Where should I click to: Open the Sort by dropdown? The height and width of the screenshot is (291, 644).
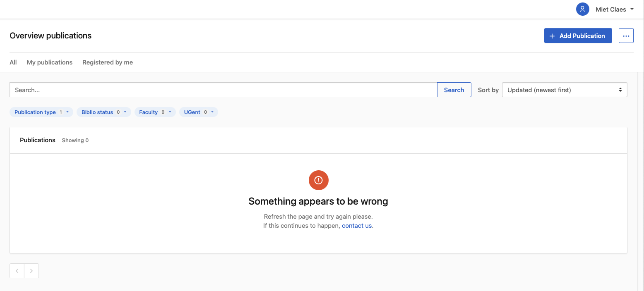click(x=565, y=90)
